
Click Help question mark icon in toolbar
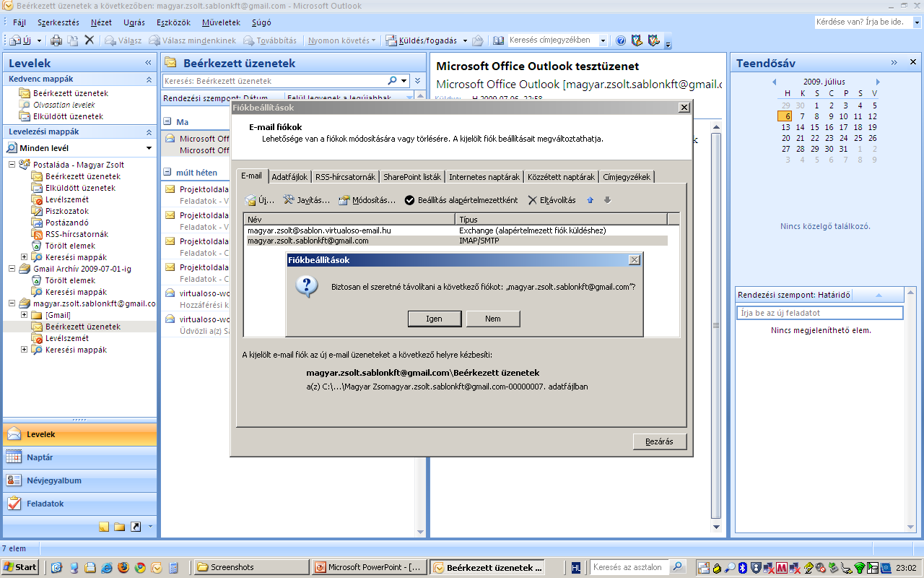point(621,40)
